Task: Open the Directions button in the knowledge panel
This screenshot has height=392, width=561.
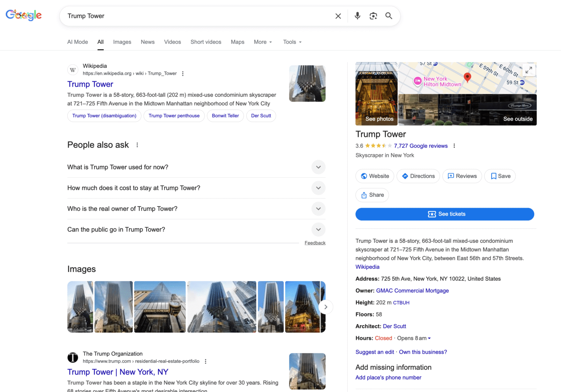Action: point(418,176)
